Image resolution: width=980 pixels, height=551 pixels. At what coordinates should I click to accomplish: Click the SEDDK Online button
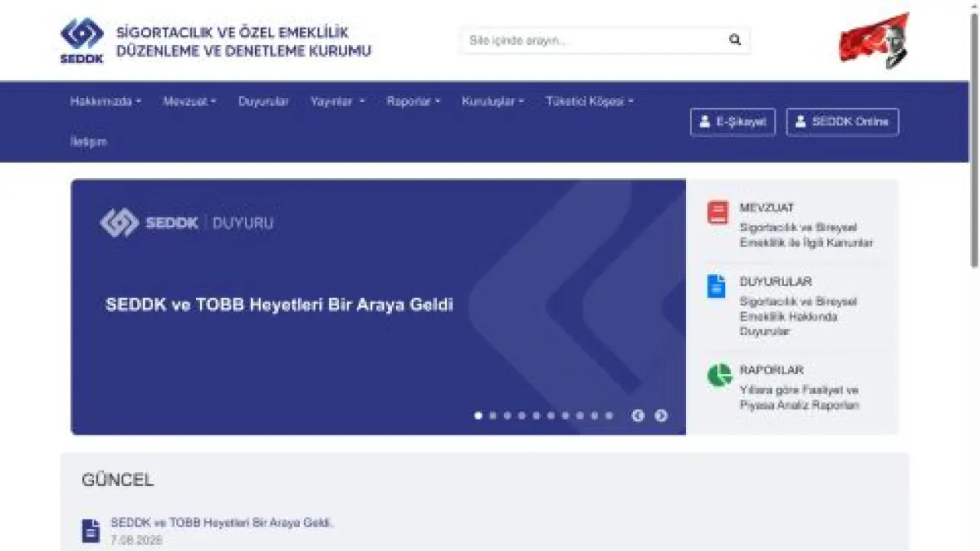(x=842, y=122)
